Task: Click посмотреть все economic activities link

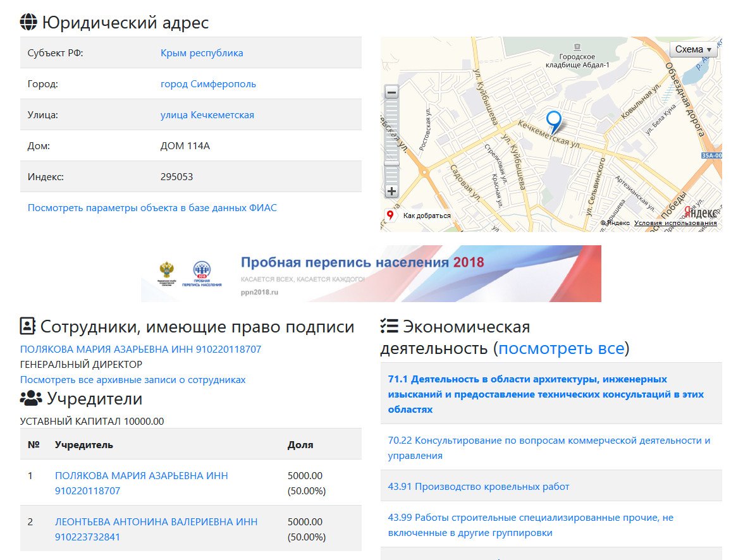Action: click(x=561, y=348)
